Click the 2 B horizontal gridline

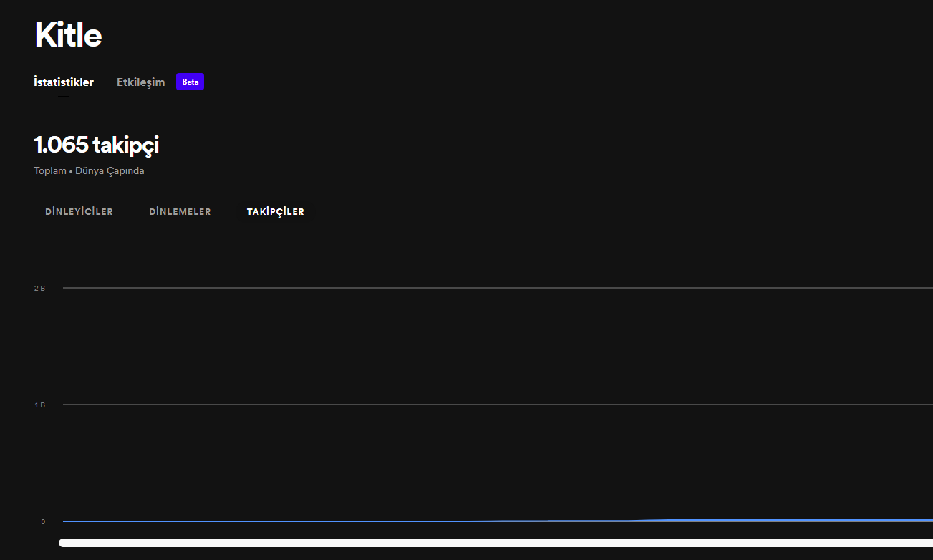point(498,288)
